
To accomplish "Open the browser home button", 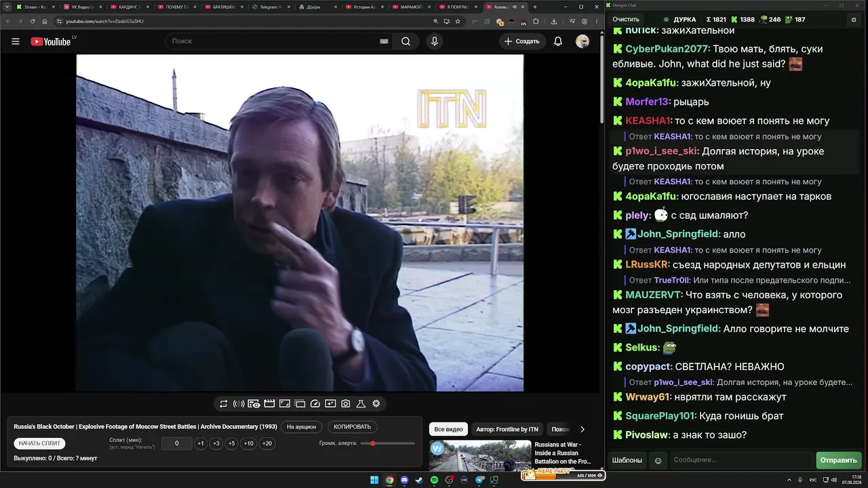I will coord(45,21).
